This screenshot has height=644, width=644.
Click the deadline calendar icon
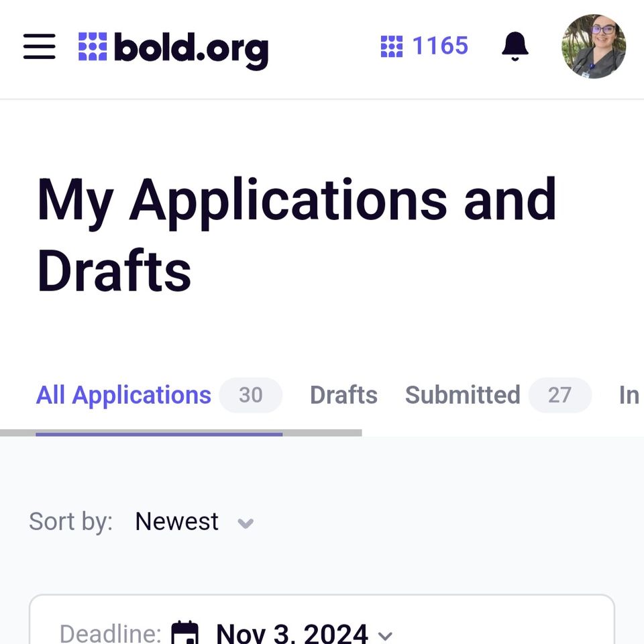tap(184, 633)
